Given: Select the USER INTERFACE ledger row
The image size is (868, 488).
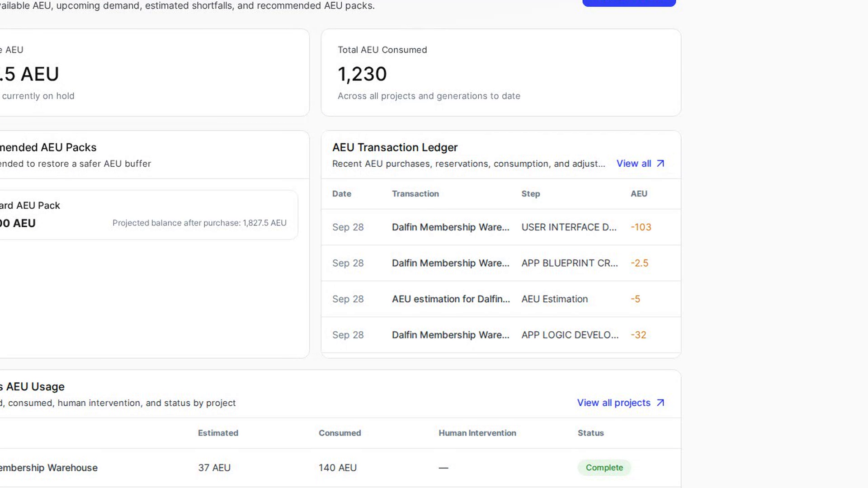Looking at the screenshot, I should (501, 227).
